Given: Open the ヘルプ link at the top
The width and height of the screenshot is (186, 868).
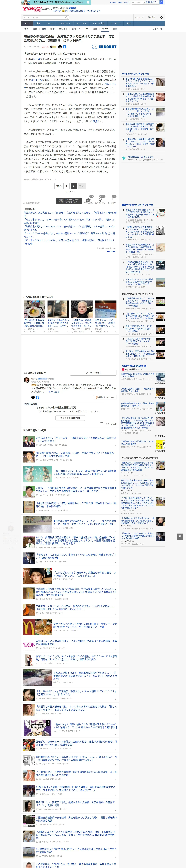Looking at the screenshot, I should 127,2.
